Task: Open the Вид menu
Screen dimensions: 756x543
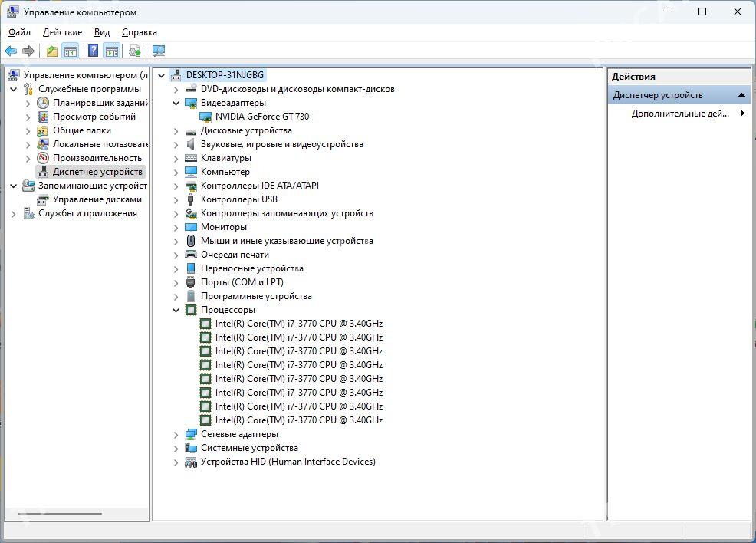Action: click(102, 32)
